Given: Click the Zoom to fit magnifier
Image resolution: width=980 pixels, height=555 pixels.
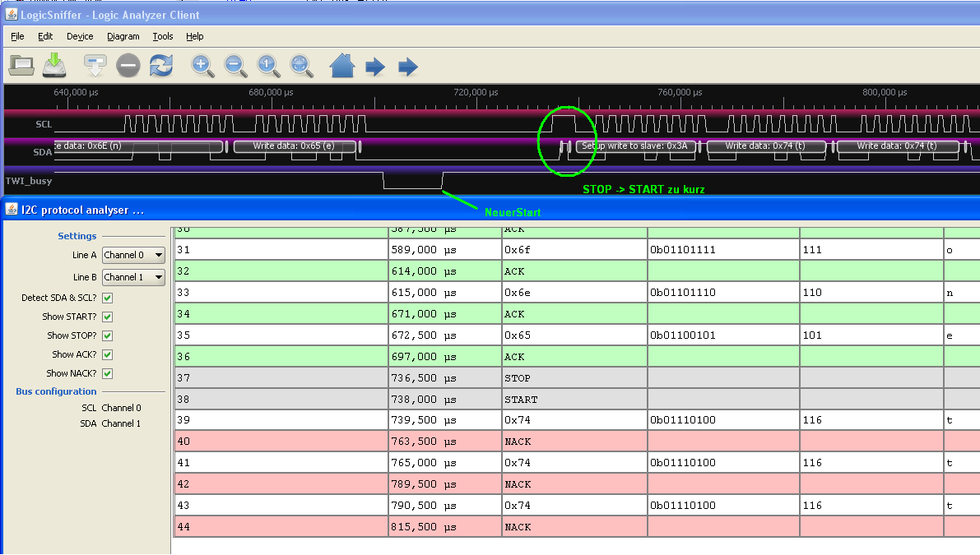Looking at the screenshot, I should pyautogui.click(x=301, y=66).
